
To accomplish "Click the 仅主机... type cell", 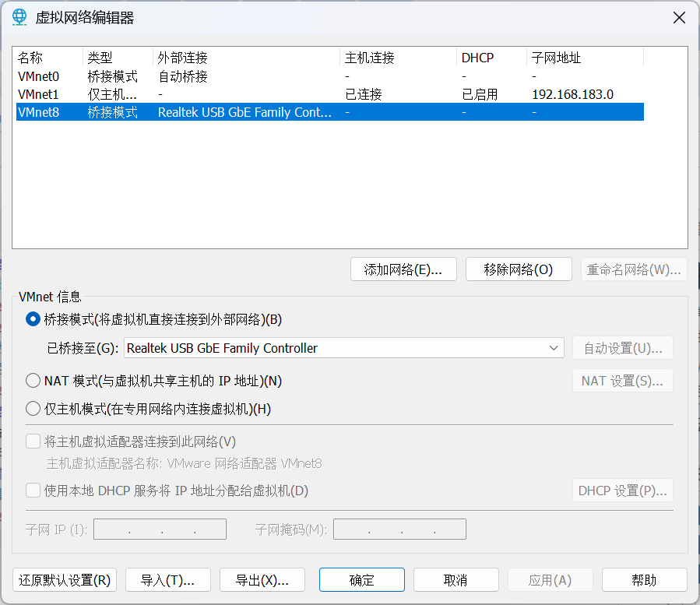I will click(112, 95).
